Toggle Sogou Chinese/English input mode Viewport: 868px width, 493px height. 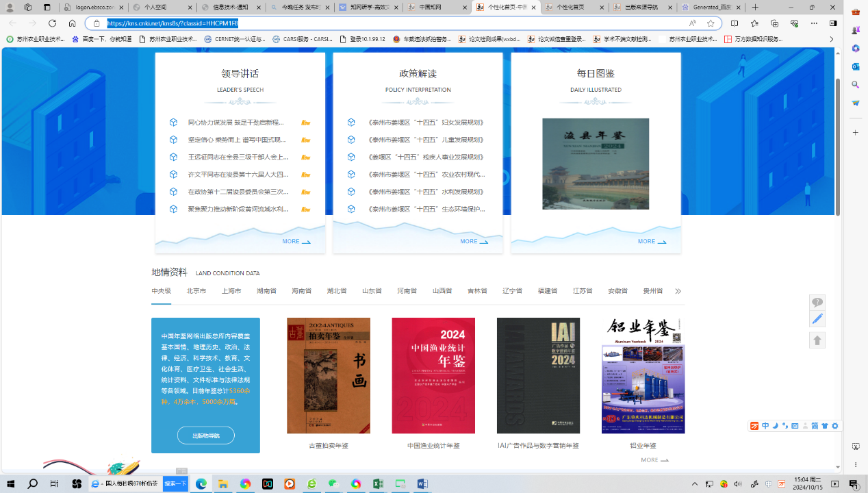click(765, 426)
